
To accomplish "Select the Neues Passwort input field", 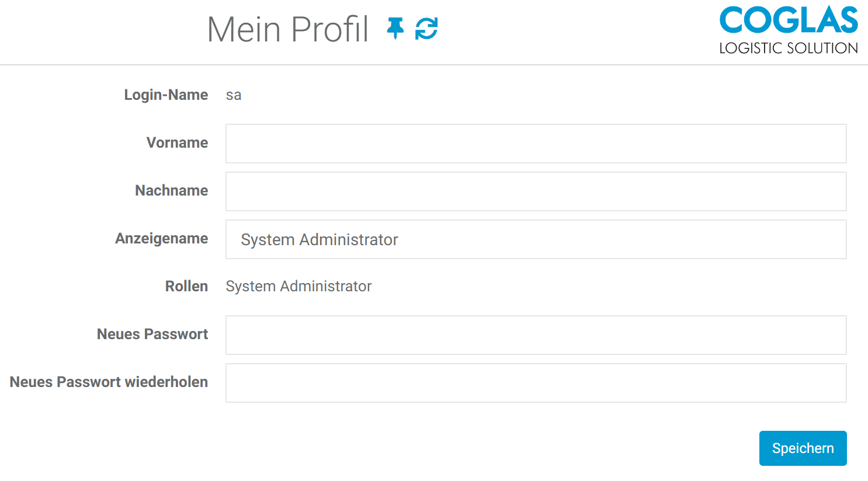I will [536, 335].
